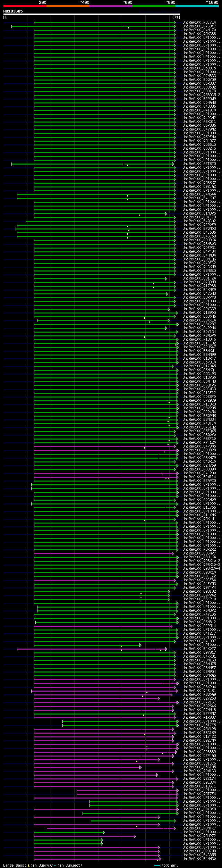Select the UniRef100_Q54D77 label
Image resolution: width=222 pixels, height=868 pixels.
tap(199, 141)
